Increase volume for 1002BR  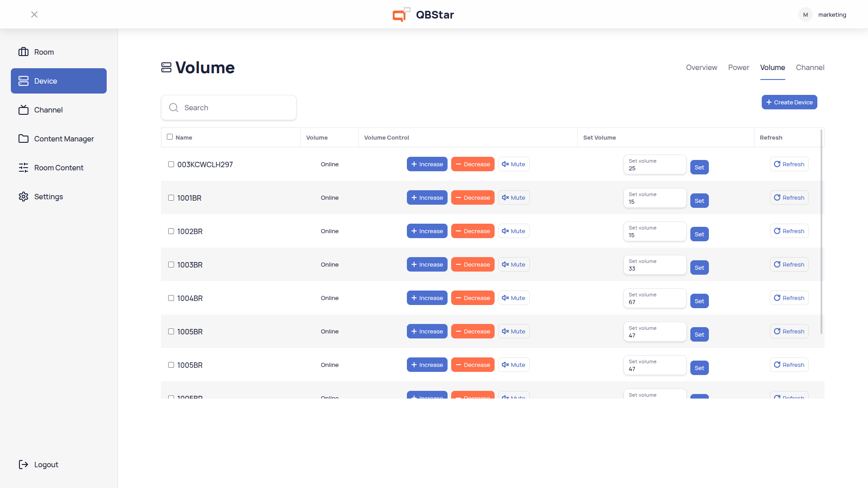point(427,231)
